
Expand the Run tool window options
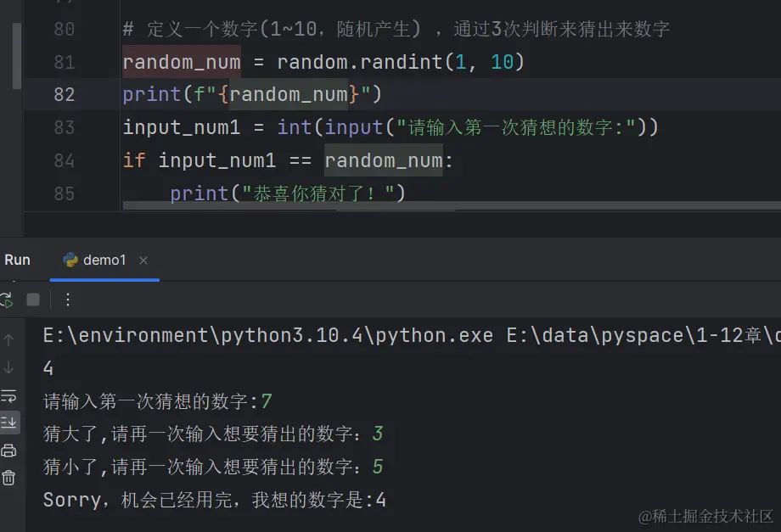68,300
